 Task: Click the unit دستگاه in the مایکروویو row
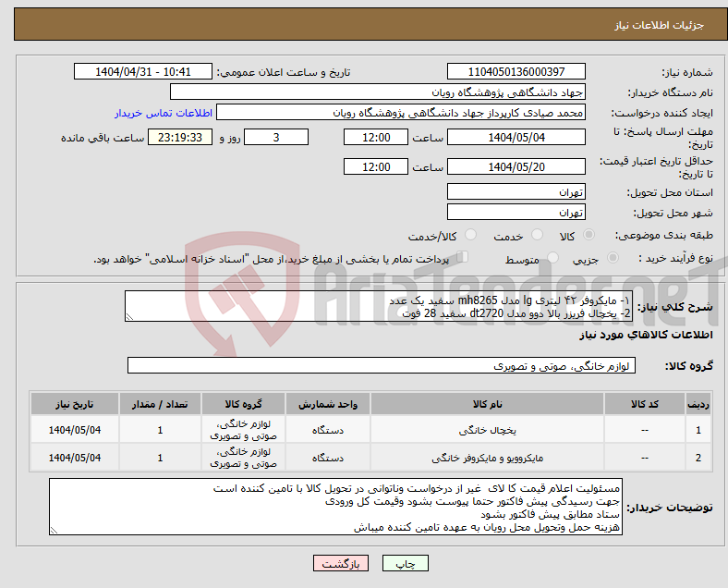(x=328, y=458)
